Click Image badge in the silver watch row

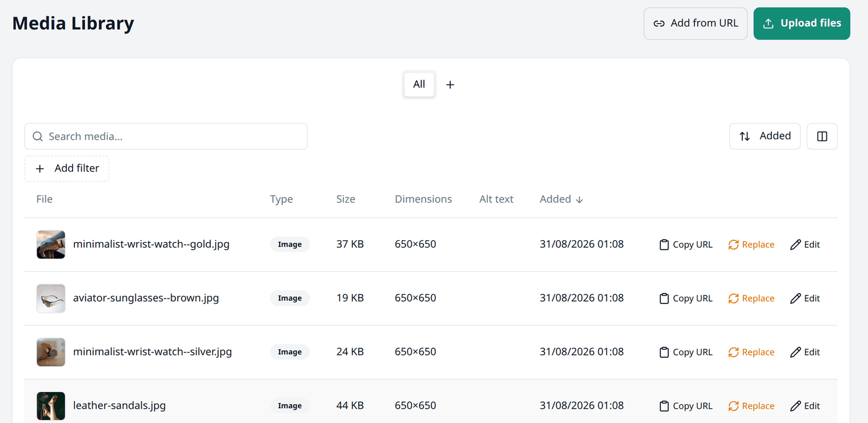pyautogui.click(x=290, y=352)
